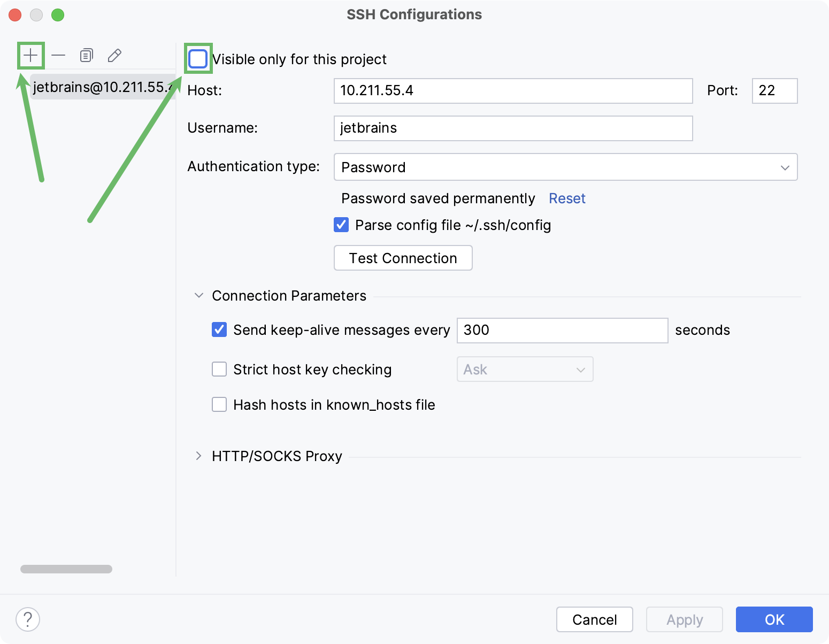829x644 pixels.
Task: Remove the selected SSH configuration
Action: tap(58, 55)
